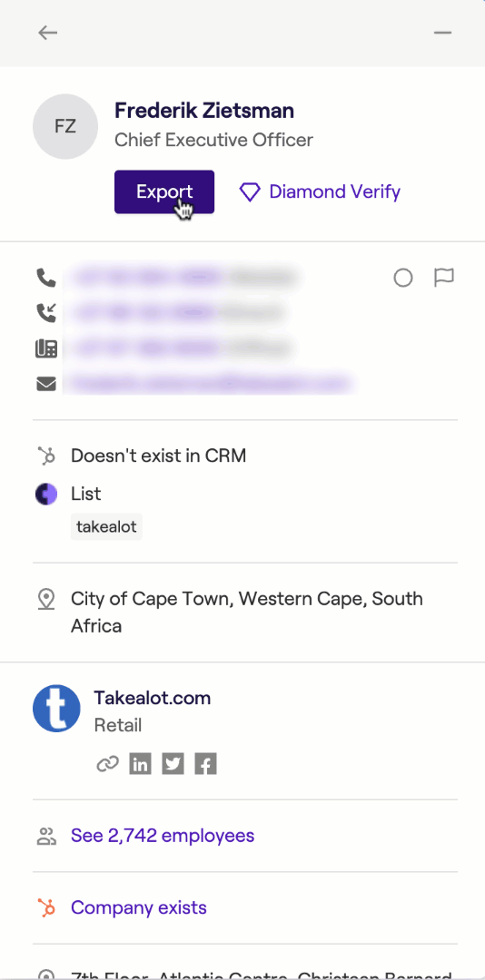485x980 pixels.
Task: Click the Company exists link
Action: 139,907
